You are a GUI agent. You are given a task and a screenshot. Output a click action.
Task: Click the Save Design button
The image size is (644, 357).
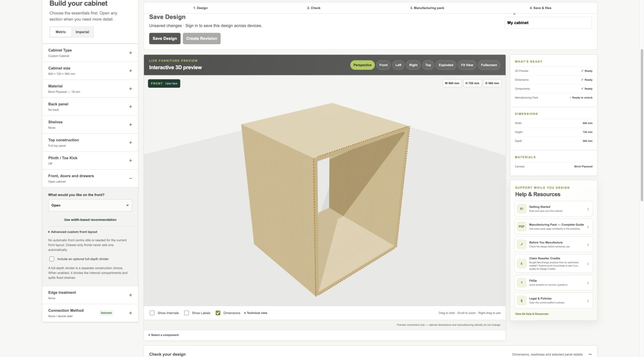click(x=165, y=38)
